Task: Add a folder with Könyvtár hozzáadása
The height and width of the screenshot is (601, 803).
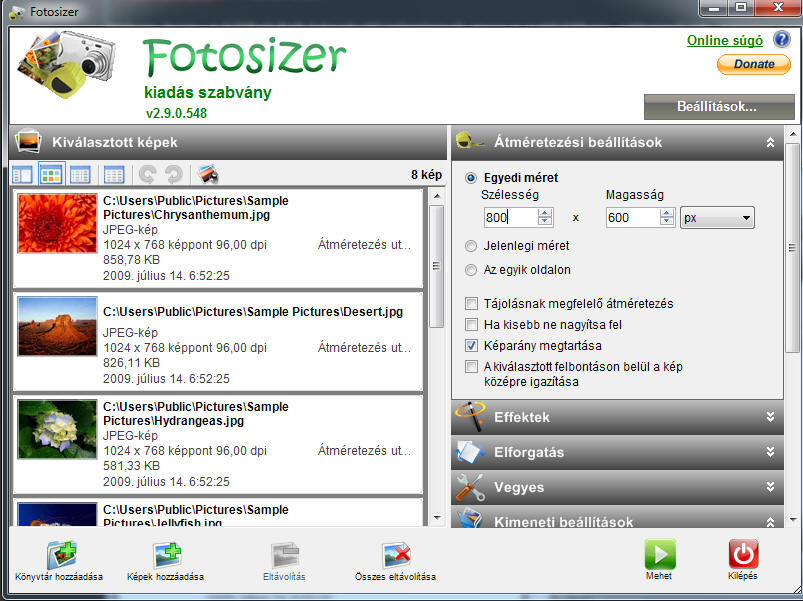Action: [x=59, y=562]
